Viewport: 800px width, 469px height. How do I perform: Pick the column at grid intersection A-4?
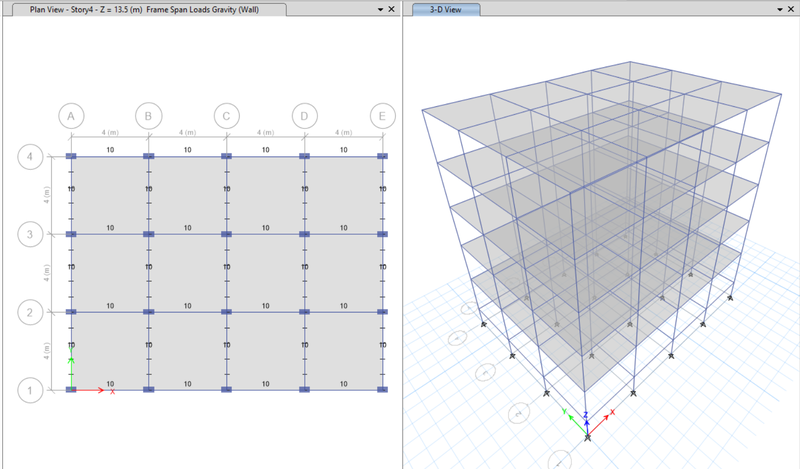[71, 156]
